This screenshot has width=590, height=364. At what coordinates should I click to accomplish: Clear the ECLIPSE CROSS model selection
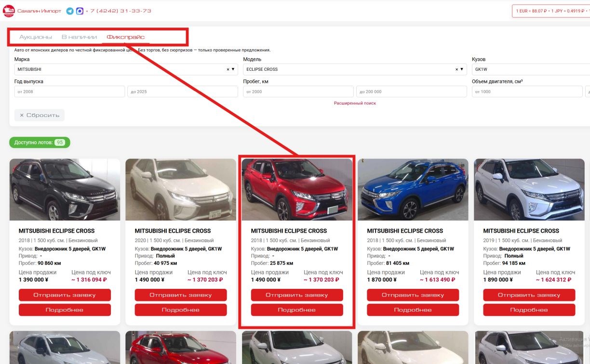point(456,69)
